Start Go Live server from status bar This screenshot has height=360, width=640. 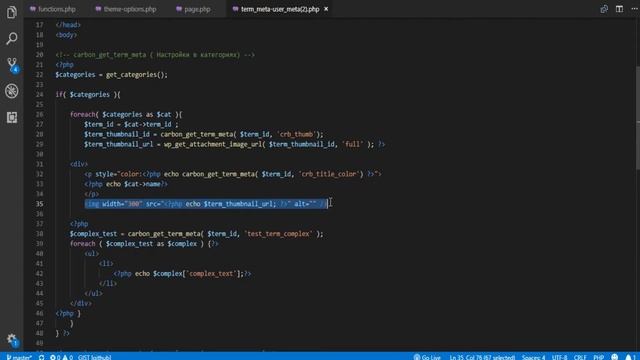(427, 357)
